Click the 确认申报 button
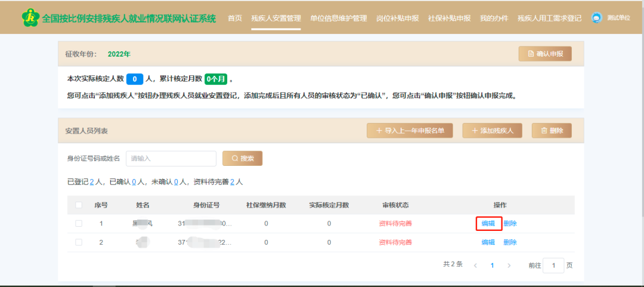Viewport: 644px width, 287px height. pos(545,54)
